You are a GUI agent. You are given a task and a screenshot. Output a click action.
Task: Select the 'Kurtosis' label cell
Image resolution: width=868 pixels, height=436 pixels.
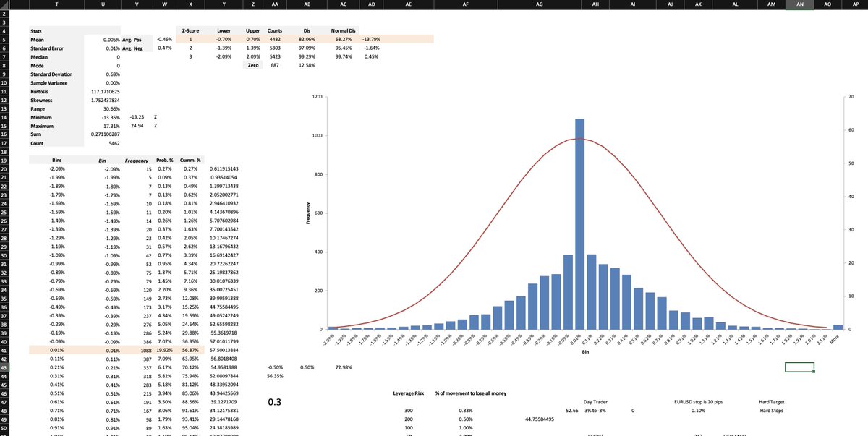[x=41, y=92]
